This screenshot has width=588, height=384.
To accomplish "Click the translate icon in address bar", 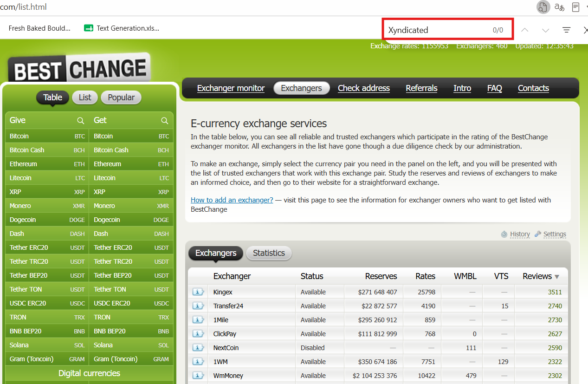I will pos(559,7).
